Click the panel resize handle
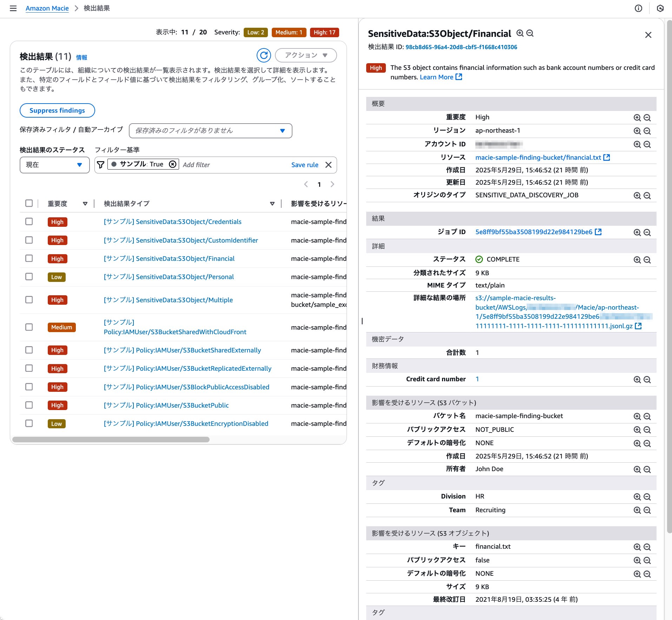 pos(362,321)
